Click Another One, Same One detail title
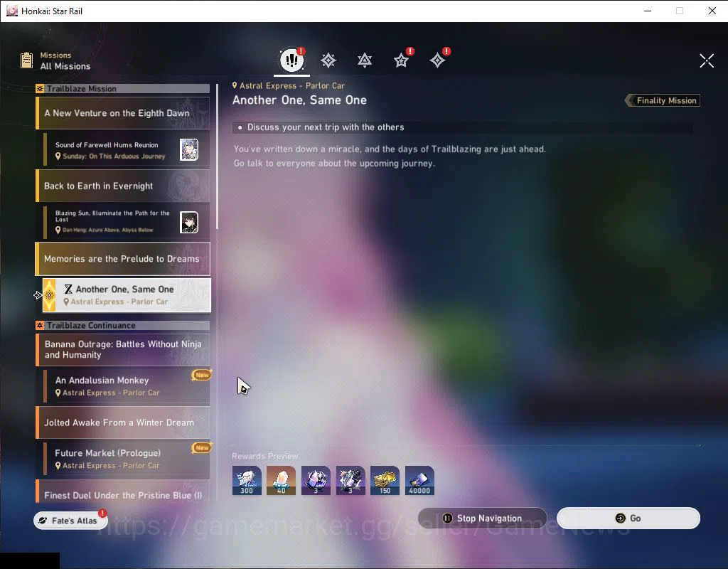 [x=299, y=100]
